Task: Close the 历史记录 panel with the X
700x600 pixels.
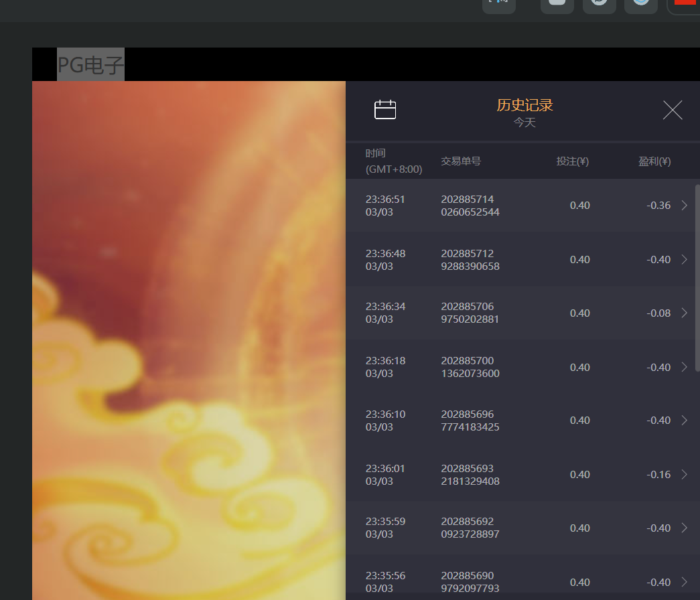Action: [x=672, y=110]
